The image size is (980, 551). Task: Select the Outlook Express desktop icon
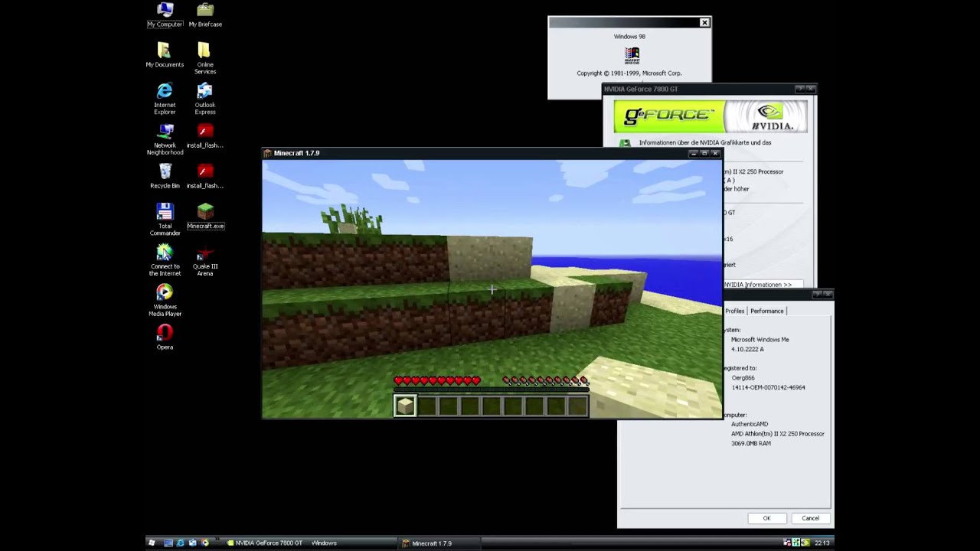[x=204, y=99]
